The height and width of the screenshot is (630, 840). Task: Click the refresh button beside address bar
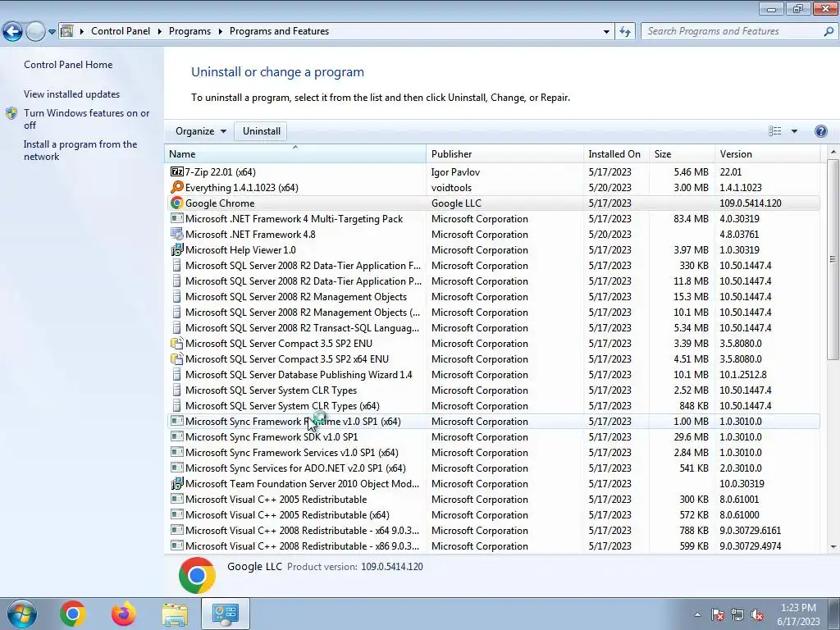[x=624, y=31]
